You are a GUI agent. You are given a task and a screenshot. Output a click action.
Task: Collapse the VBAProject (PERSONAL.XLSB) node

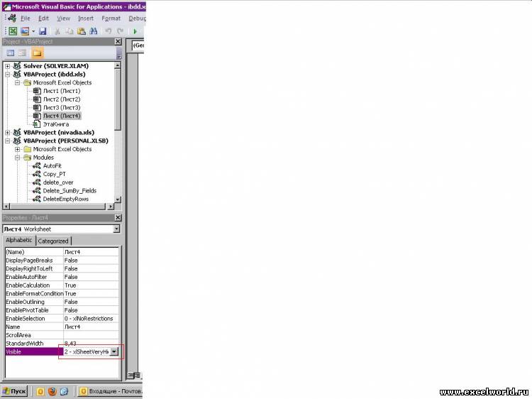(8, 141)
